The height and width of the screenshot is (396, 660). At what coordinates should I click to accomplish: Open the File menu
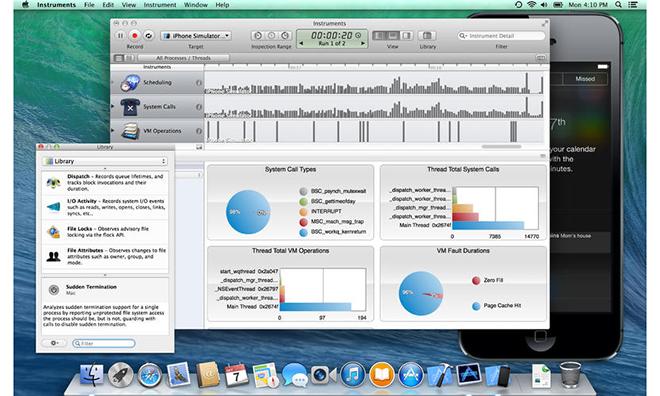[x=89, y=5]
